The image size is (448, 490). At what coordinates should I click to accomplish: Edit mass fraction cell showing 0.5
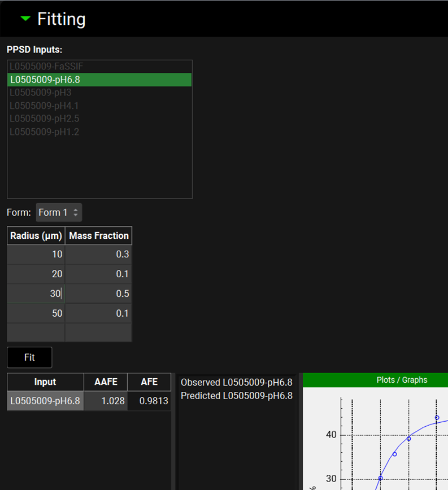coord(98,294)
